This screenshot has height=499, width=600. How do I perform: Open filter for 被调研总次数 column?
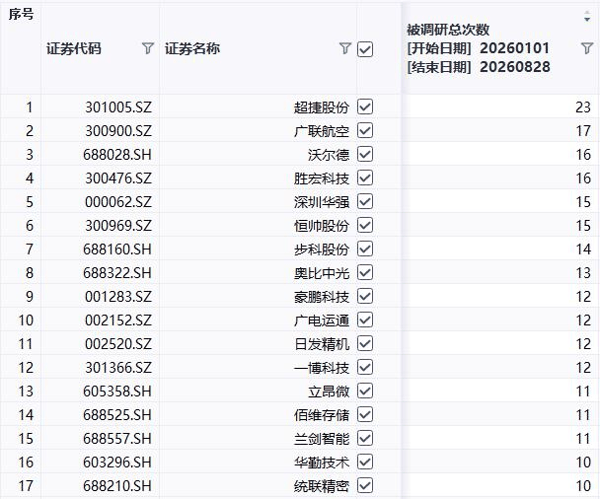[x=587, y=48]
